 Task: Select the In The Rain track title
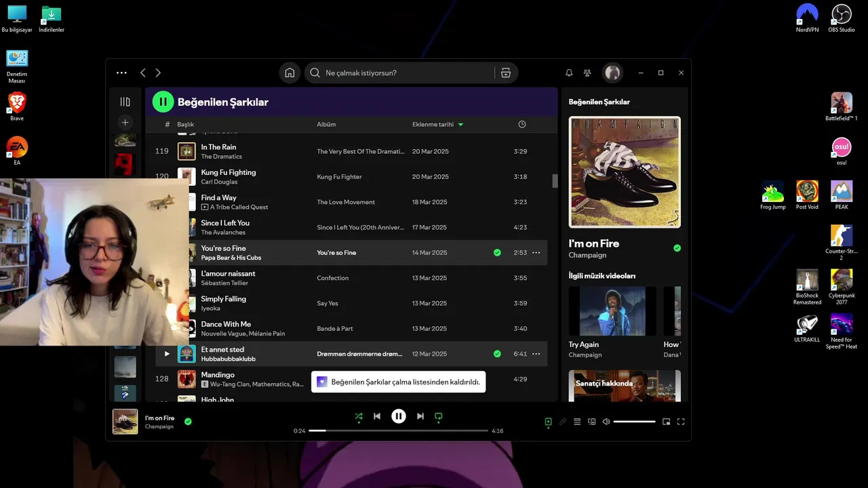click(218, 147)
